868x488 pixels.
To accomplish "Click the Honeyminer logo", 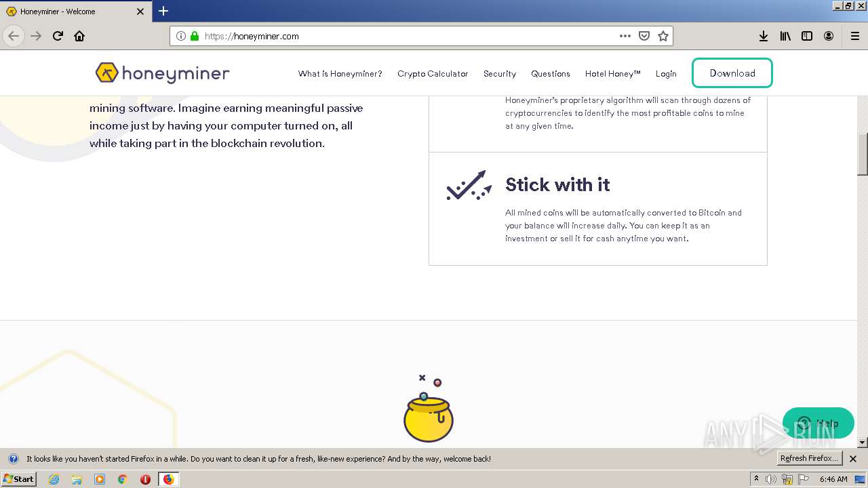I will (x=163, y=73).
